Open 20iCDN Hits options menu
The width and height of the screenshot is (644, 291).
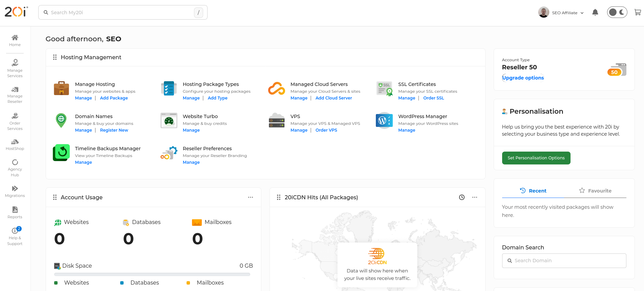(475, 197)
